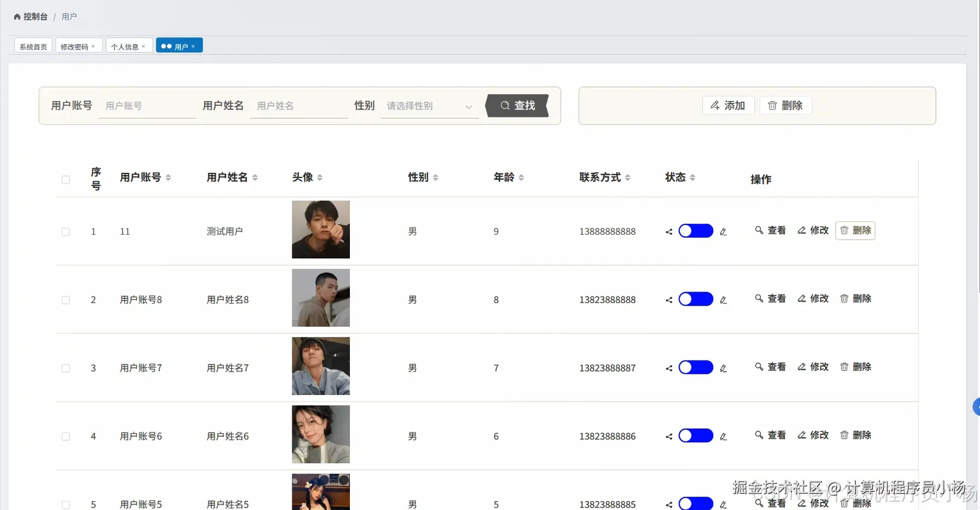
Task: Close the 个人信息 tab
Action: pos(143,47)
